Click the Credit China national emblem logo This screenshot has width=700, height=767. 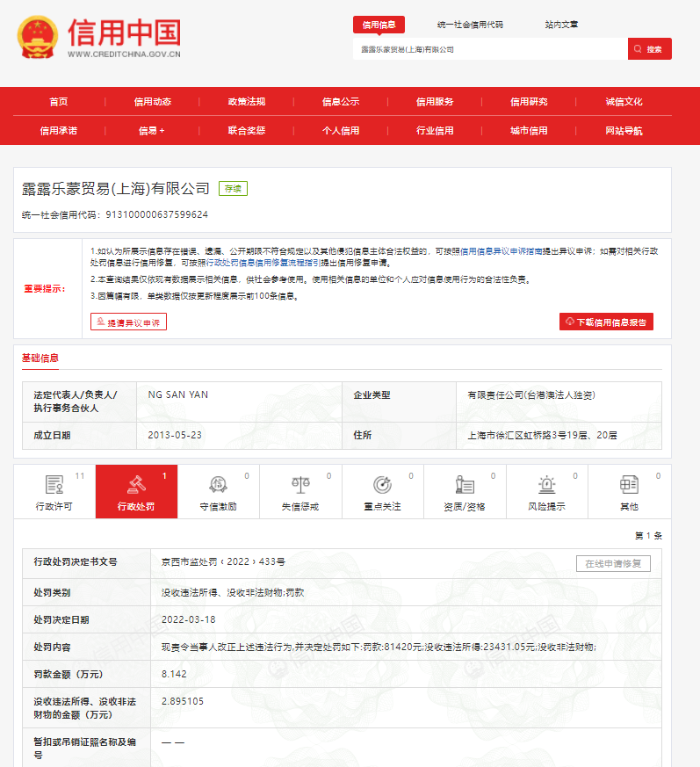point(38,37)
